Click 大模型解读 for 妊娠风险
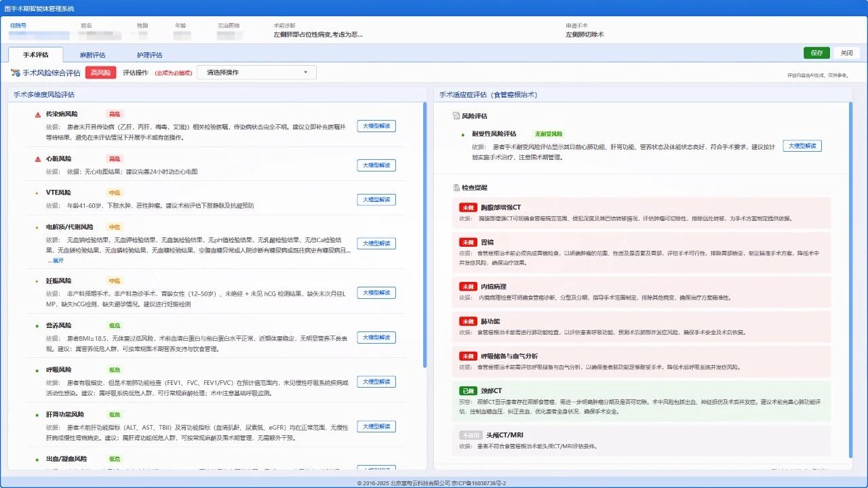The image size is (868, 488). pos(376,293)
